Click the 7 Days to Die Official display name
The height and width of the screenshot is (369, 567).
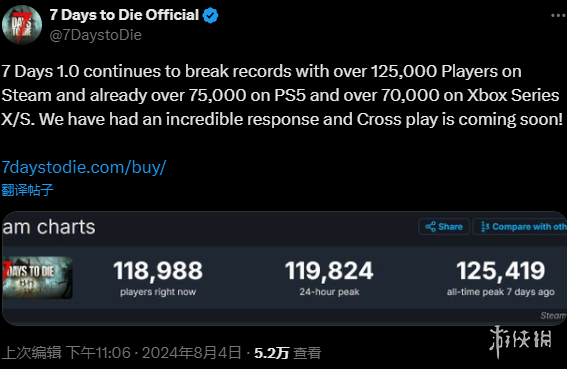124,15
